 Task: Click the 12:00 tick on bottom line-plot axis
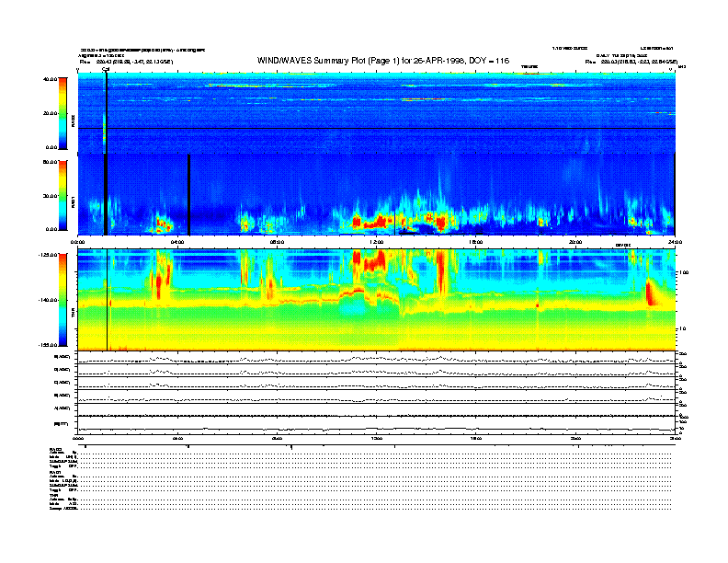point(377,439)
